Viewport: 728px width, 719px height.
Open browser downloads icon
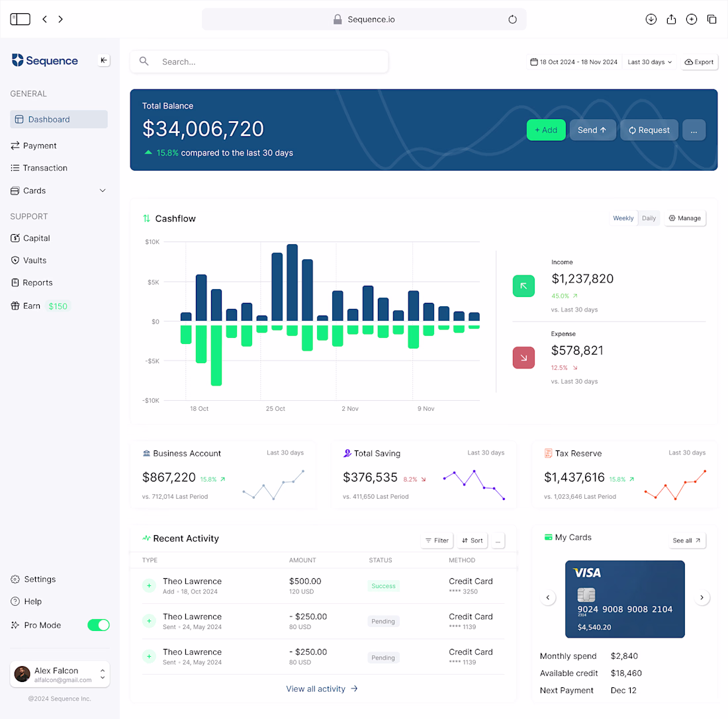click(x=651, y=19)
